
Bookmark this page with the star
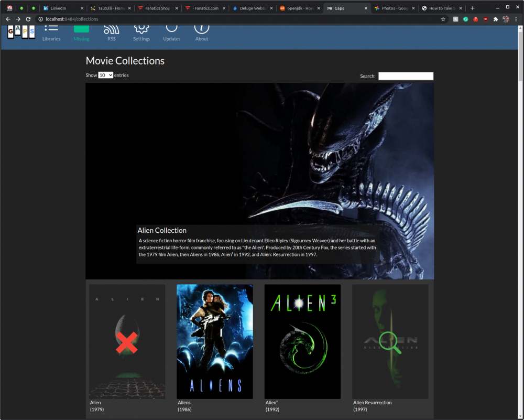coord(443,19)
